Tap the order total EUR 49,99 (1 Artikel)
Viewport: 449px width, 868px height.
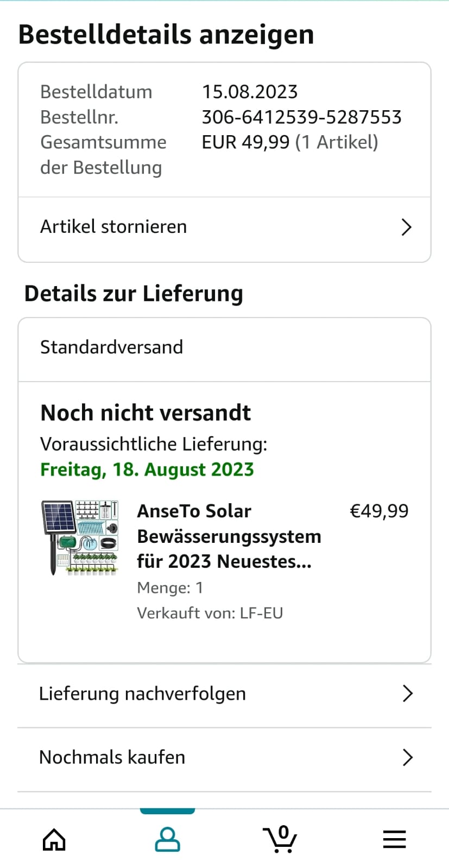[290, 142]
